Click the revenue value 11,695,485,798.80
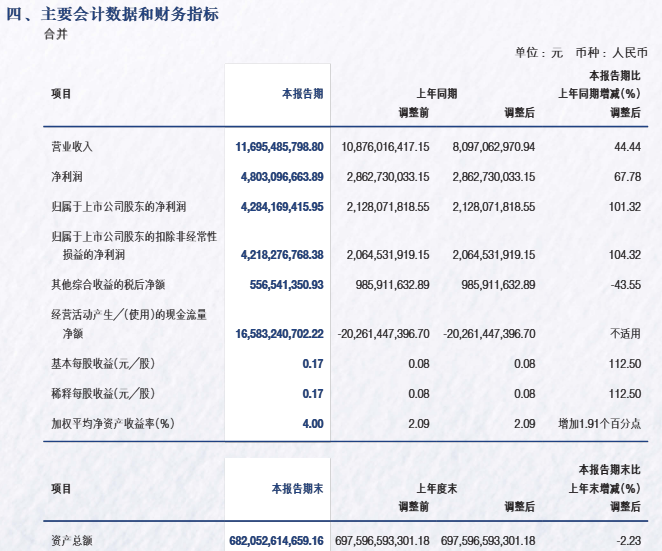662x551 pixels. point(280,146)
